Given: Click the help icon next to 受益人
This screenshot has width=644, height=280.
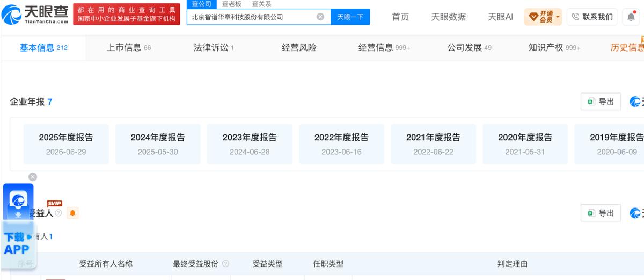Looking at the screenshot, I should pos(58,213).
